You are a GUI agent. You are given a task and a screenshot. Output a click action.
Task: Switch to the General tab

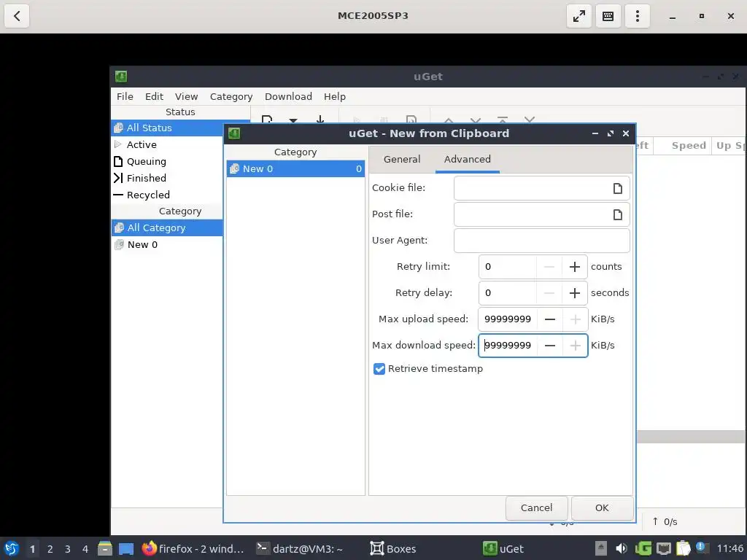pos(402,160)
